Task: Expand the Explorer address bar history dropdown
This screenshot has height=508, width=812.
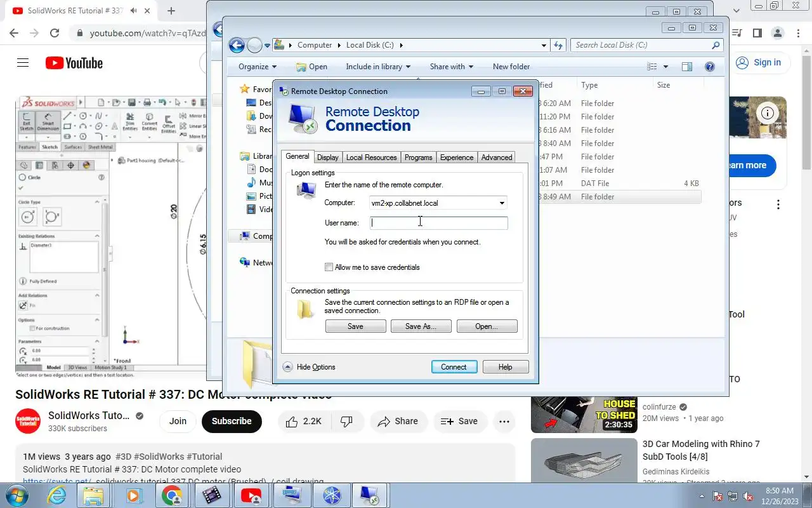Action: pos(544,45)
